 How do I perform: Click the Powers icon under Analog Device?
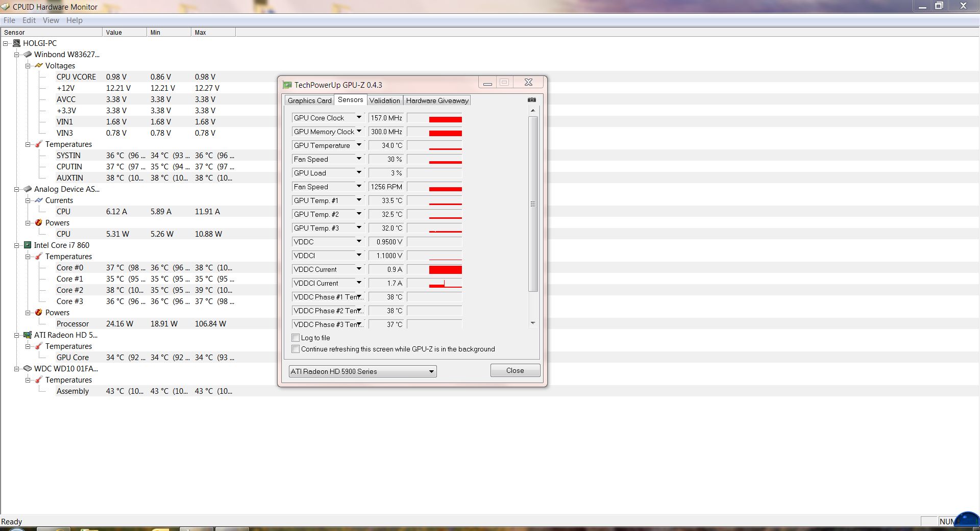39,223
